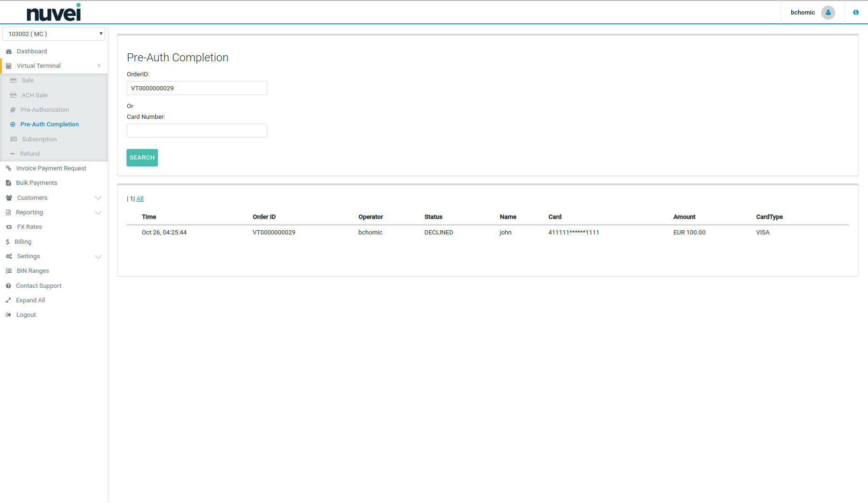Viewport: 868px width, 503px height.
Task: Click the blue info icon in header
Action: click(x=855, y=13)
